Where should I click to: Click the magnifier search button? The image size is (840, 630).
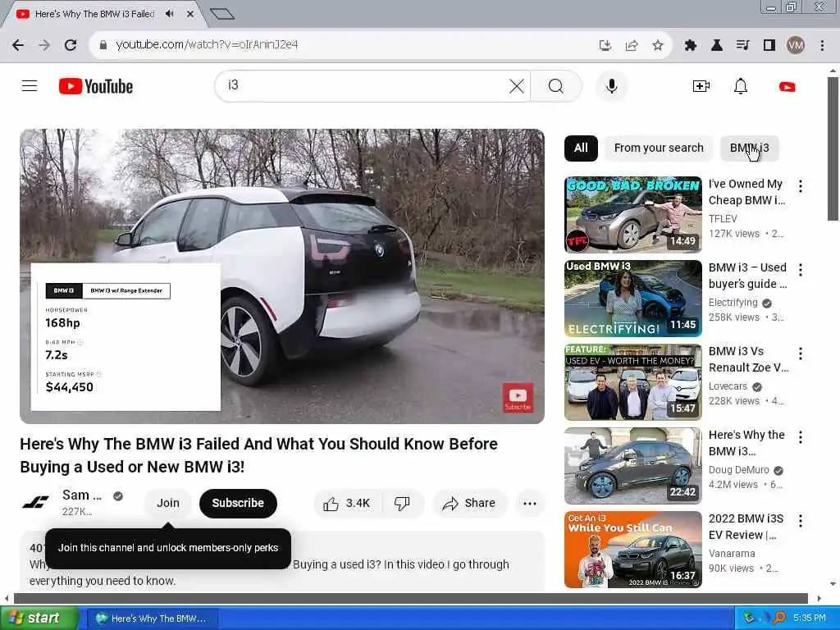pos(556,86)
